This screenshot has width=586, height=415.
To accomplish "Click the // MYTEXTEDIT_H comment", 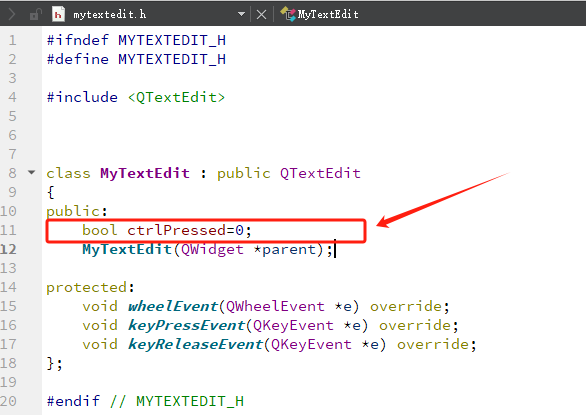I will (x=177, y=401).
